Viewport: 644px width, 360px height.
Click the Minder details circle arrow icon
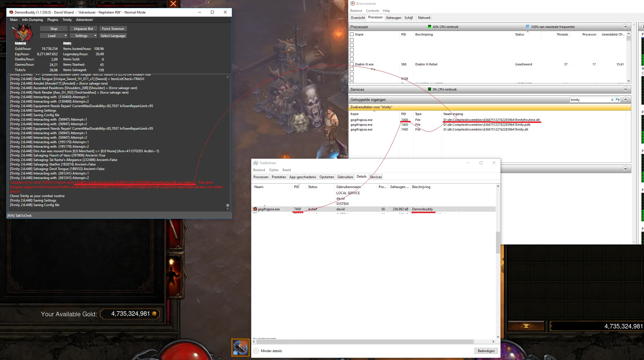(256, 351)
